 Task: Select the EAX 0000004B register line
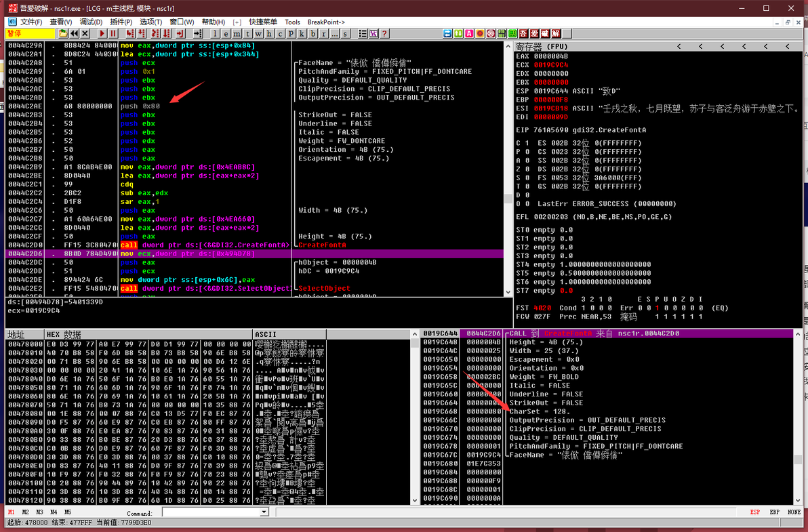click(542, 57)
